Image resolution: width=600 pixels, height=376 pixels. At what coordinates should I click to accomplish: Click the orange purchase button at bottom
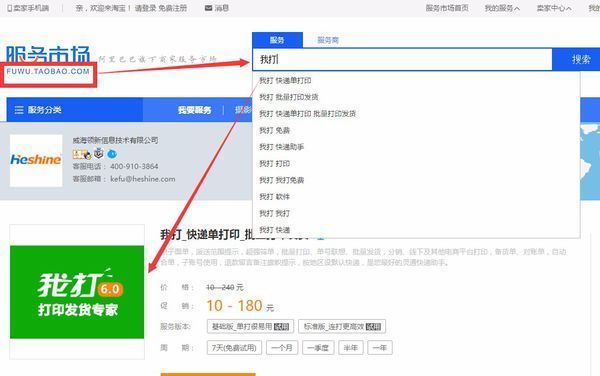(208, 374)
